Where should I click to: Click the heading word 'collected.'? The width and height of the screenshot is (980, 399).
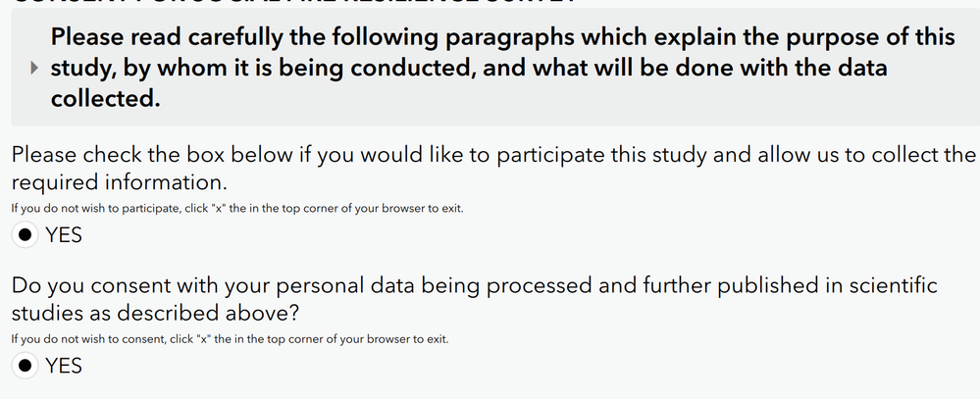click(105, 100)
